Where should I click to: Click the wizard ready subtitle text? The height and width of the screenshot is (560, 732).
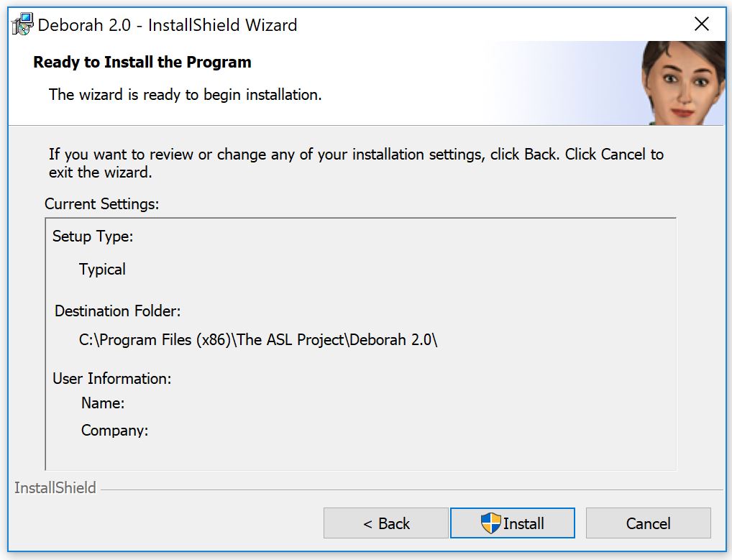coord(186,95)
